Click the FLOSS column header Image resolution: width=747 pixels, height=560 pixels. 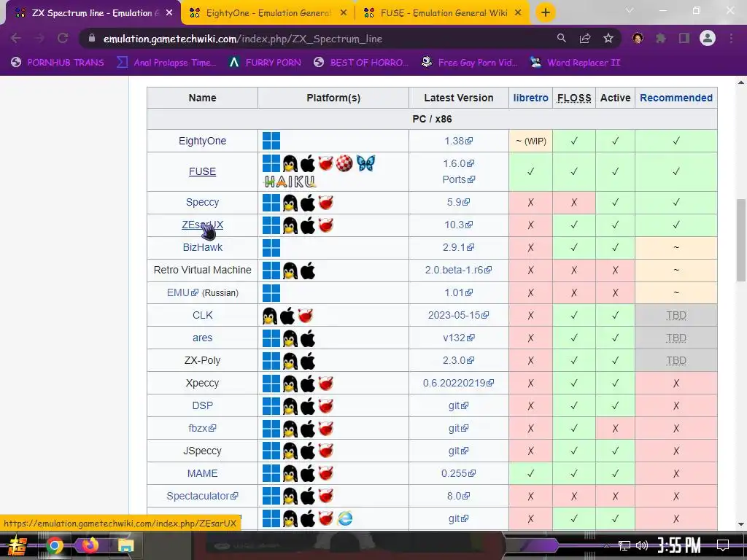[574, 98]
